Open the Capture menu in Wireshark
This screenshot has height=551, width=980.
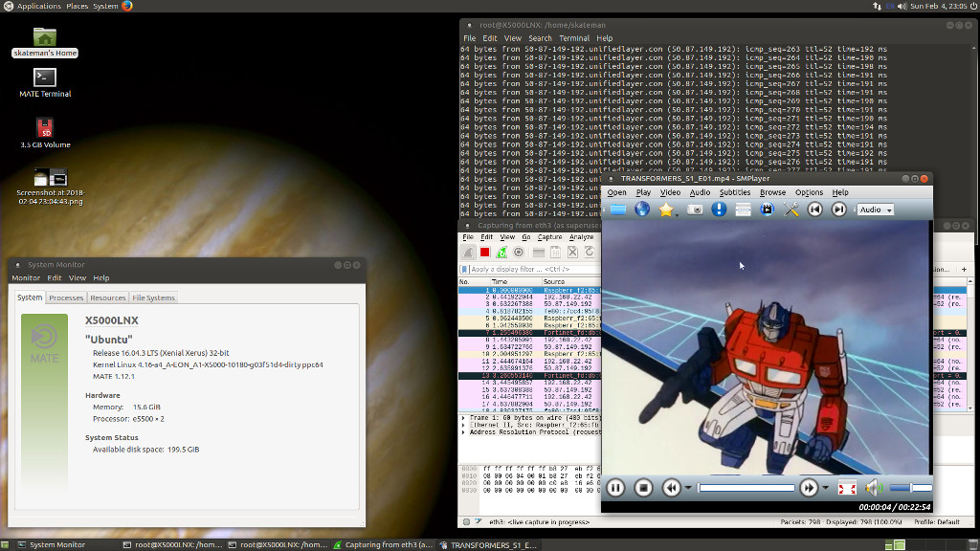pyautogui.click(x=550, y=237)
